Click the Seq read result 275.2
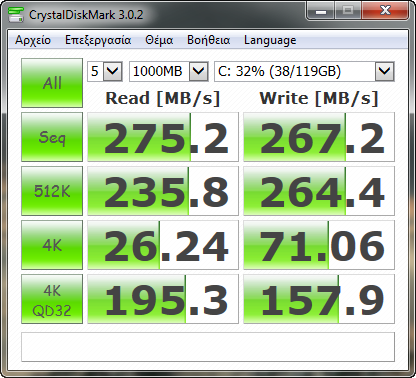 tap(163, 137)
